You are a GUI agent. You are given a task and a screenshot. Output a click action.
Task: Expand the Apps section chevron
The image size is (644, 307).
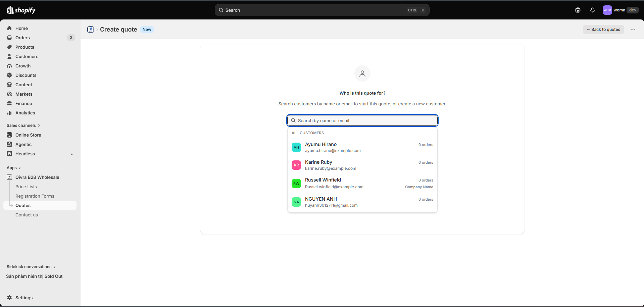pos(20,168)
